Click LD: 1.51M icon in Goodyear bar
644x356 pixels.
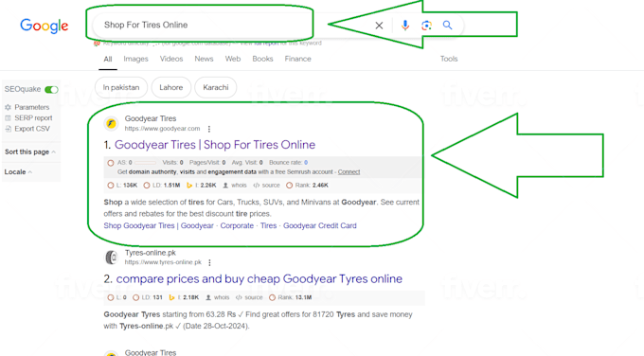coord(147,186)
